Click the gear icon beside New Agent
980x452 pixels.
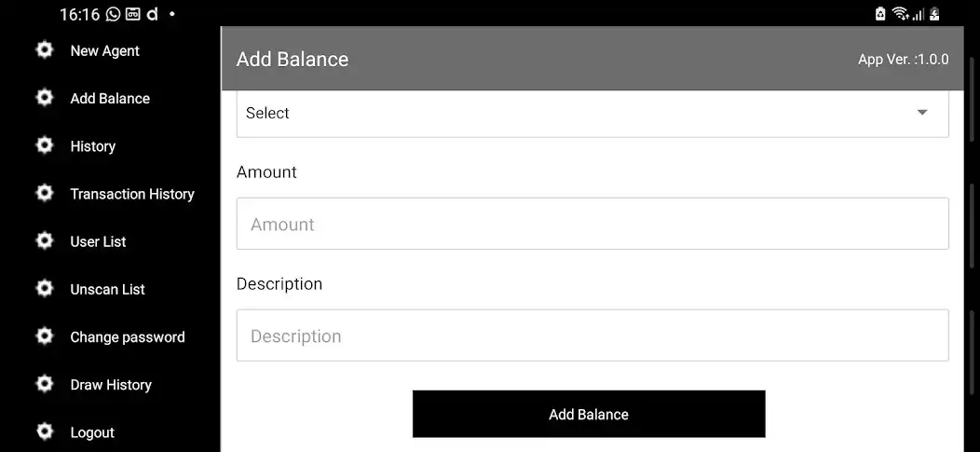[x=45, y=49]
